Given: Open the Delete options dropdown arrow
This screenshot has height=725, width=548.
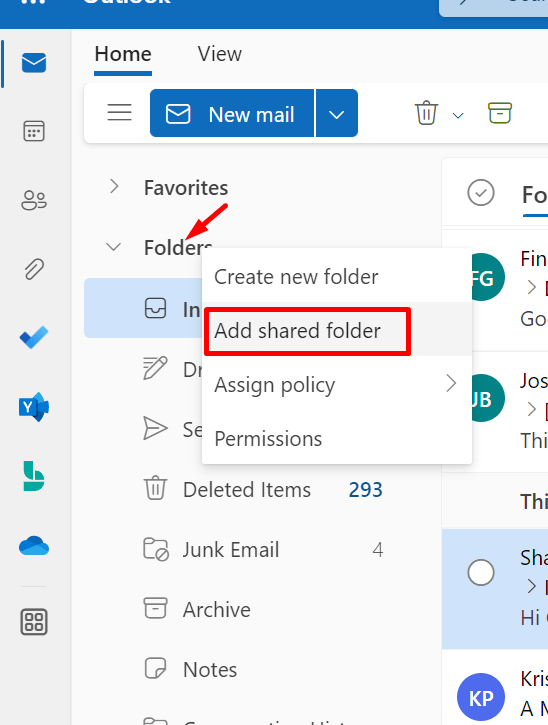Looking at the screenshot, I should point(458,115).
